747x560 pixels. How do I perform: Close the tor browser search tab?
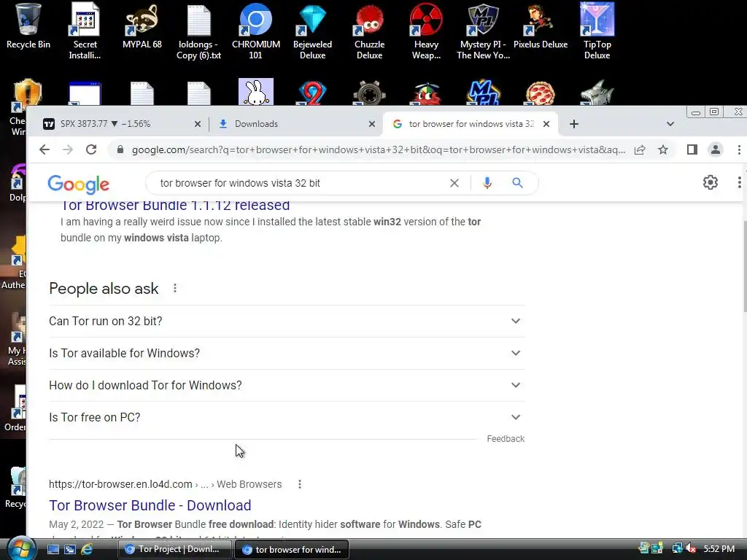coord(546,124)
